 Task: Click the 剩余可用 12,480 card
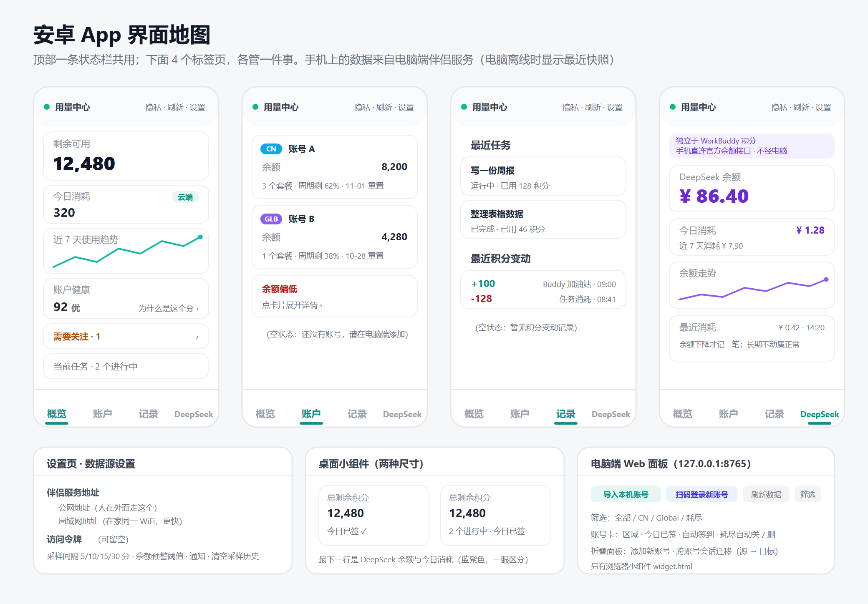pos(126,156)
